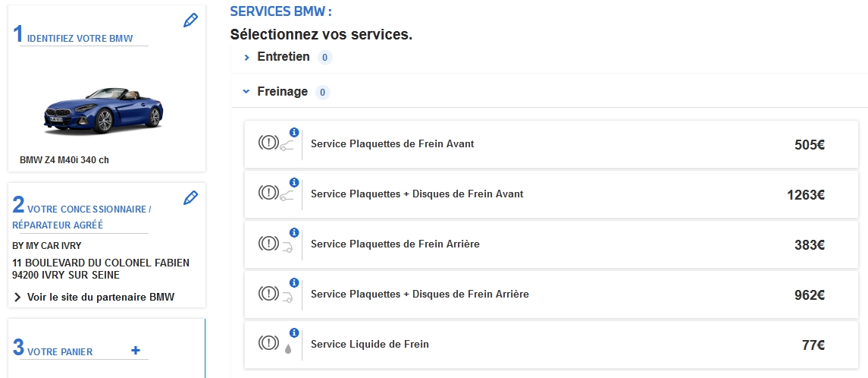
Task: Click the edit pencil for dealership selection
Action: click(191, 197)
